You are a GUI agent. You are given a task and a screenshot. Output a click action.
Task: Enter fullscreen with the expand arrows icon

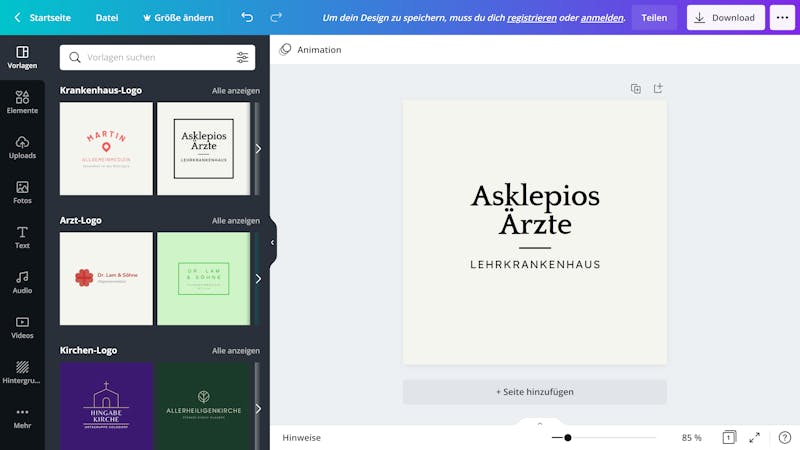point(755,437)
